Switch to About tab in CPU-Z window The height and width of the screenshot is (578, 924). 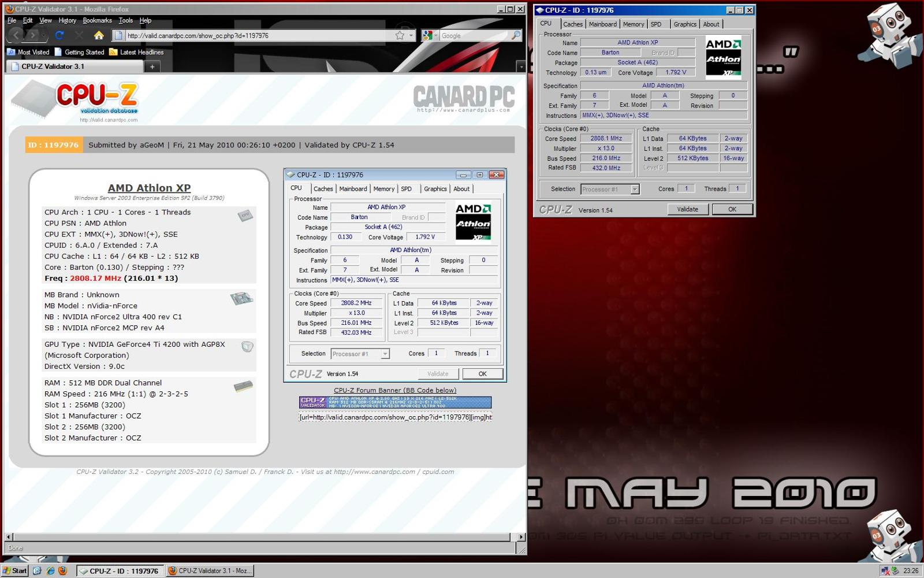(711, 24)
